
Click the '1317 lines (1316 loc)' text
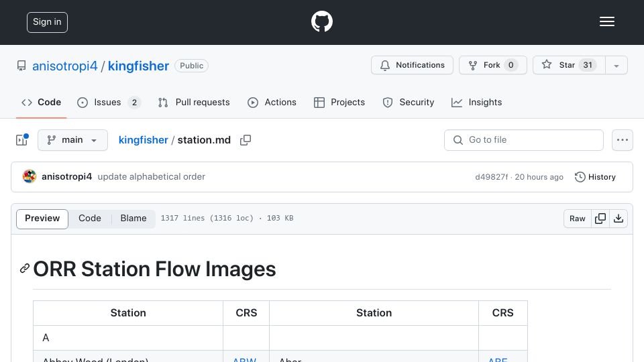coord(207,219)
